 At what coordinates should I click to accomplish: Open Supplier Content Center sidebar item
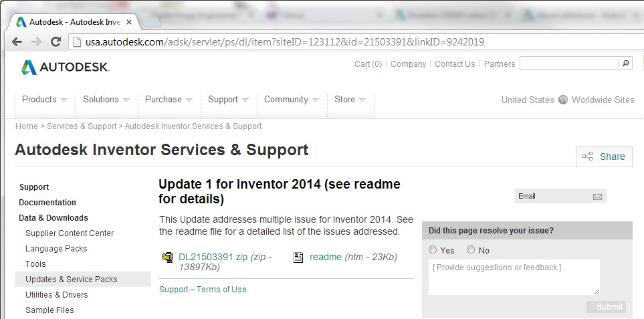(70, 233)
